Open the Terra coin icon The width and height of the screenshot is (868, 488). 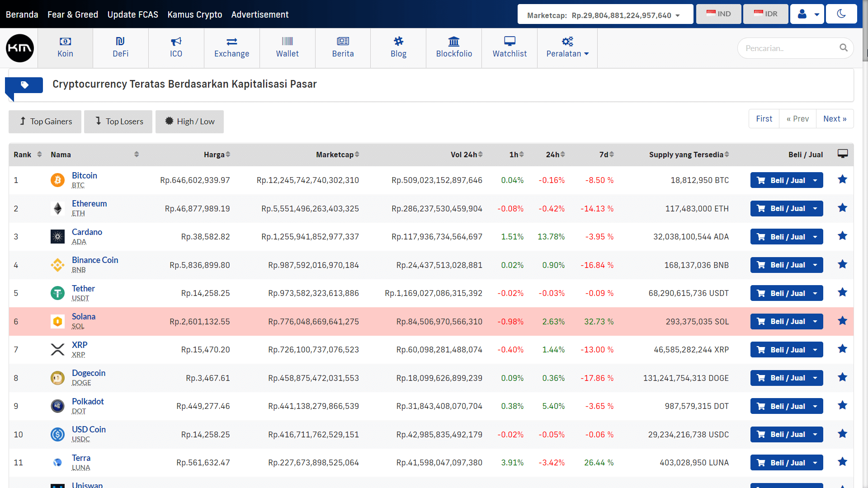(57, 463)
